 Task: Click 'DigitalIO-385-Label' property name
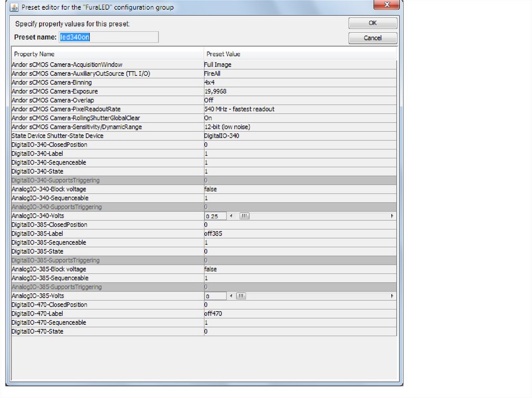(x=37, y=234)
